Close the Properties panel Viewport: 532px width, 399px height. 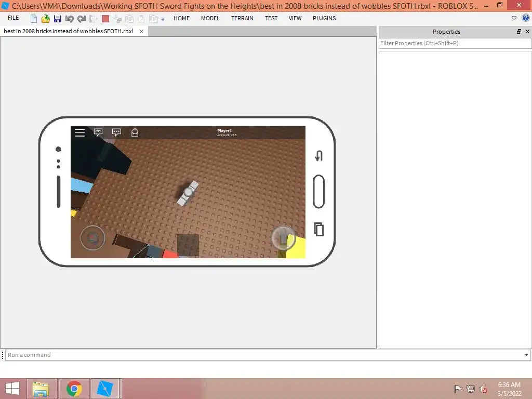point(527,32)
